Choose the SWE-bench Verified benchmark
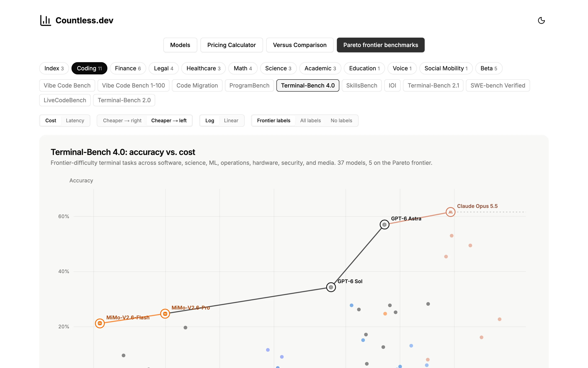 click(x=498, y=85)
